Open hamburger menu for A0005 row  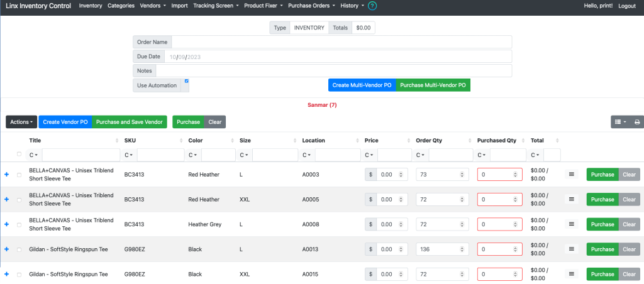click(571, 199)
